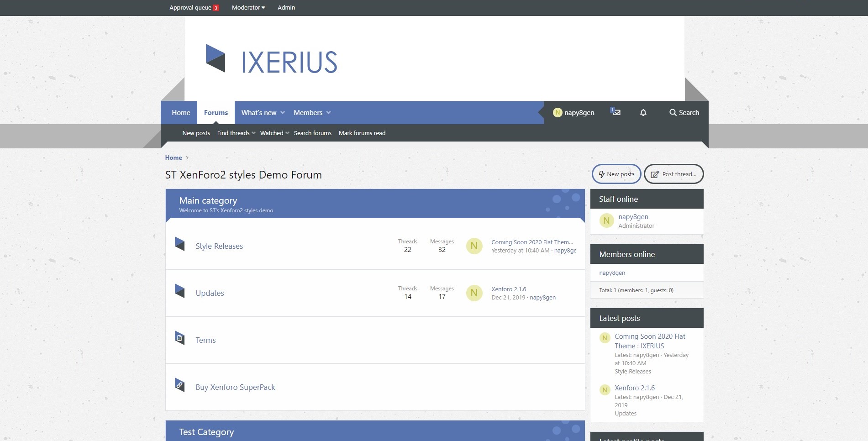This screenshot has width=868, height=441.
Task: Open the conversations inbox envelope icon
Action: pos(615,112)
